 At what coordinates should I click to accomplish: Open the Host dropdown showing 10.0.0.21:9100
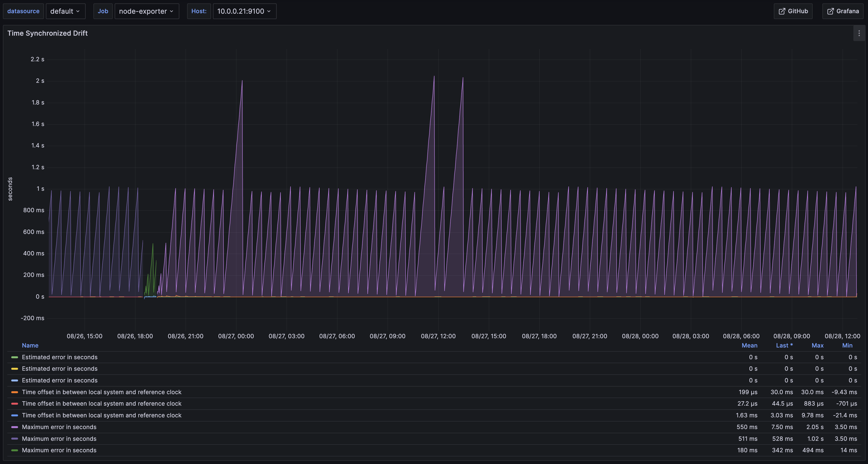244,11
